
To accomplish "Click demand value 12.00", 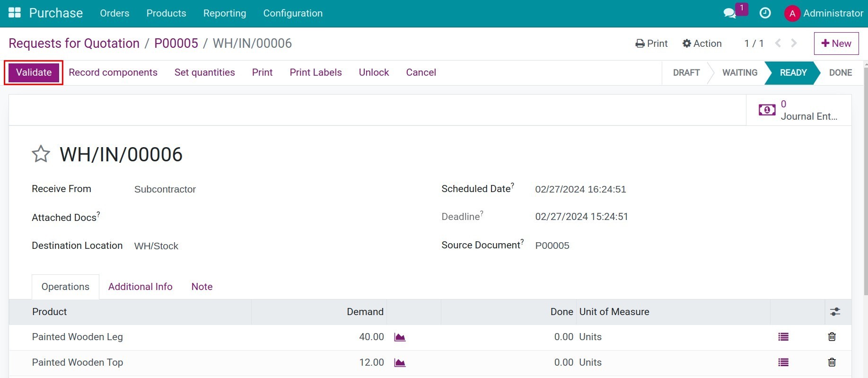I will pyautogui.click(x=371, y=362).
